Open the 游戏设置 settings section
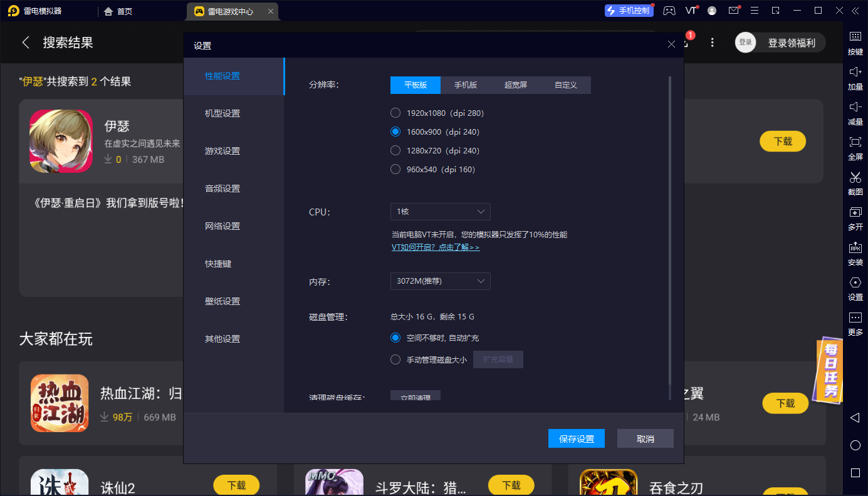The image size is (868, 496). pos(234,151)
